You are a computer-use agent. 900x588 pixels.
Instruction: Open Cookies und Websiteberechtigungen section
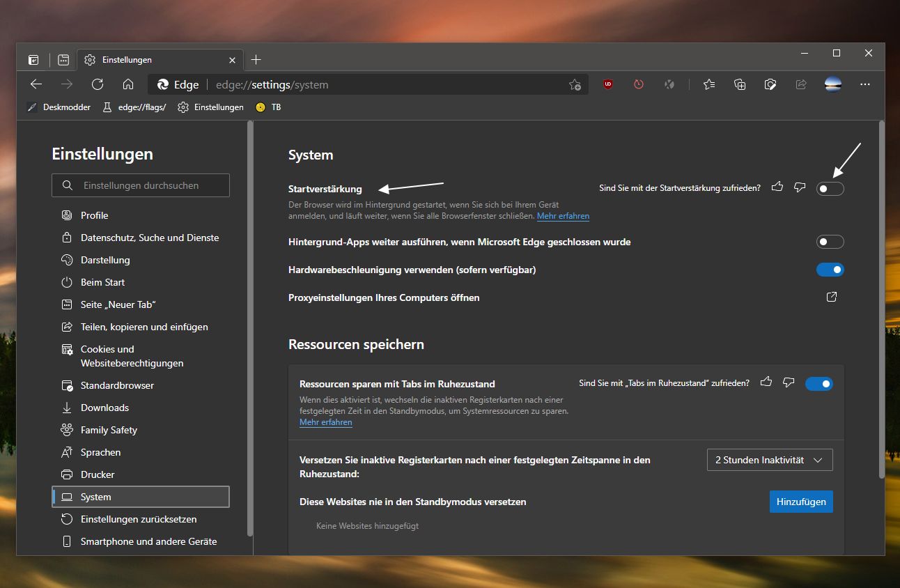(x=141, y=356)
